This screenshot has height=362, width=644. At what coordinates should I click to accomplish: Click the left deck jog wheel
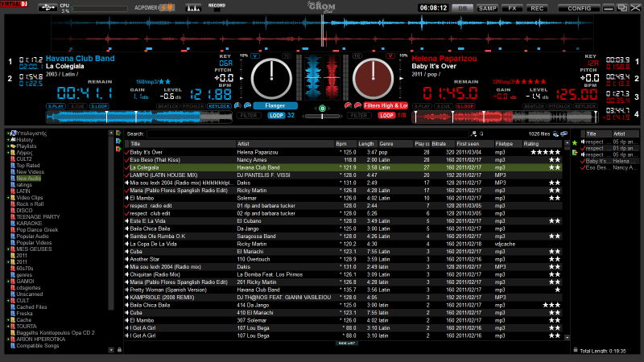tap(271, 79)
